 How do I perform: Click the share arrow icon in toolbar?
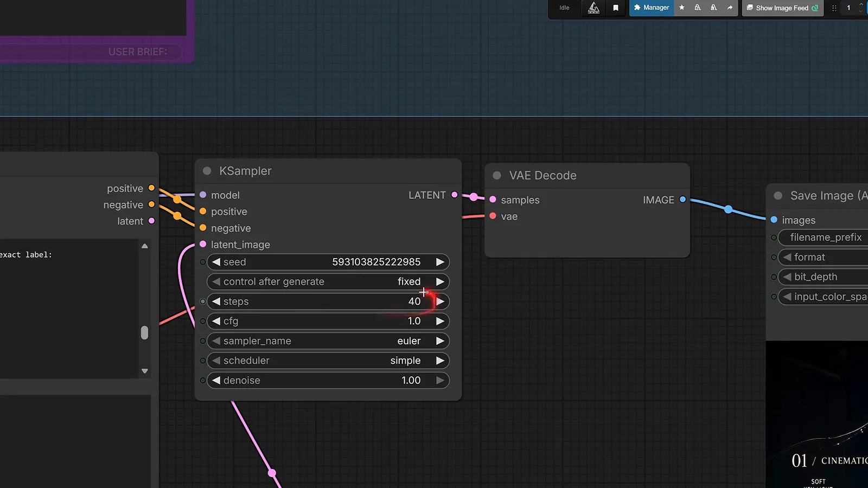coord(730,8)
